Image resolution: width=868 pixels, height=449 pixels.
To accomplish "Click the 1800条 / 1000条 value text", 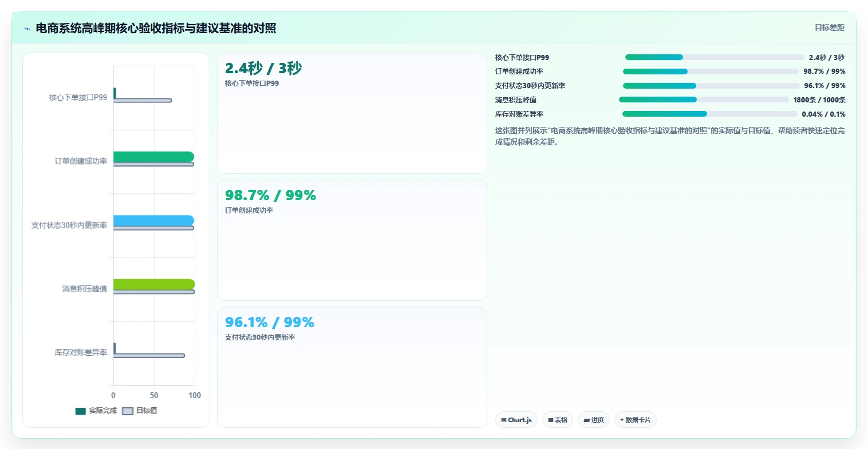I will click(x=819, y=100).
